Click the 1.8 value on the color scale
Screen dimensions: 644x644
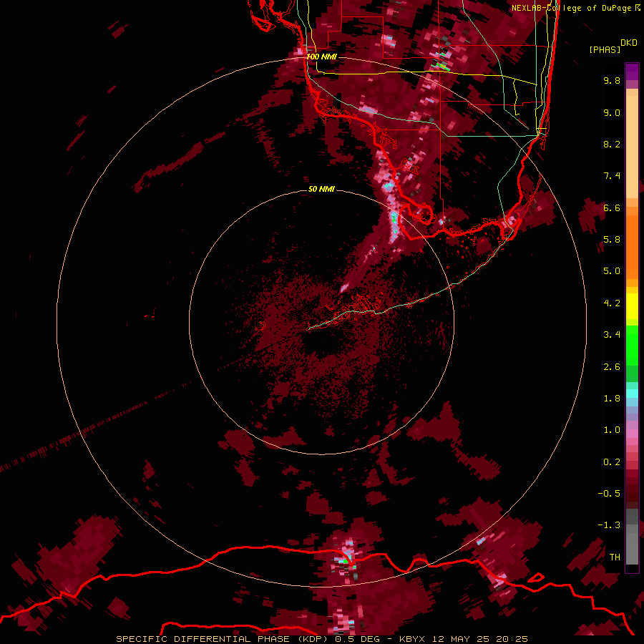tap(612, 399)
